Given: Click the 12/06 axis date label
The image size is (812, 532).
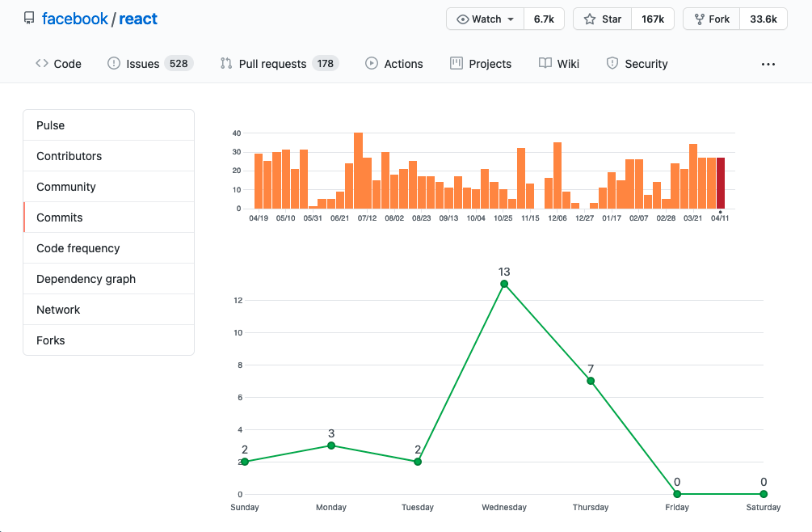Looking at the screenshot, I should coord(557,218).
